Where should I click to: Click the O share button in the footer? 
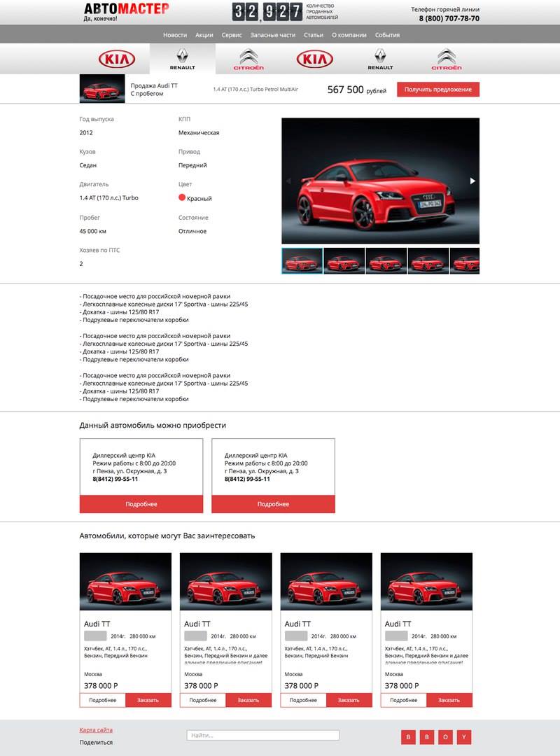pyautogui.click(x=445, y=736)
